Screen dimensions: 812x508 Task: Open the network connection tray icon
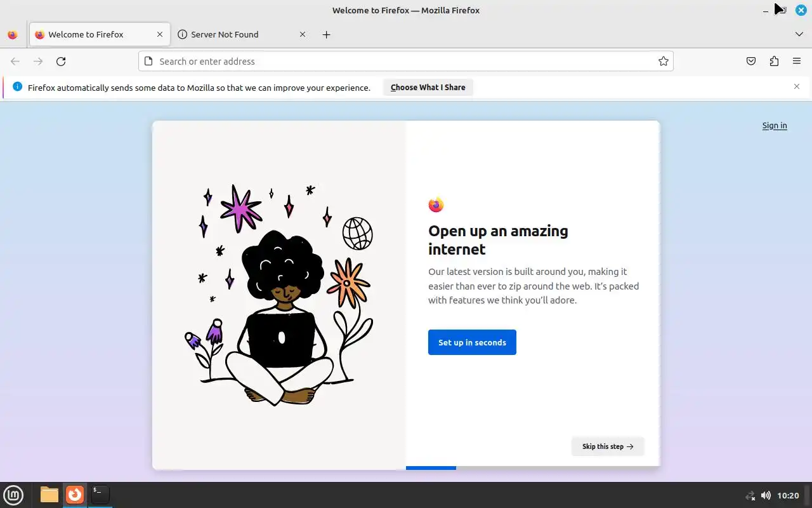click(750, 495)
